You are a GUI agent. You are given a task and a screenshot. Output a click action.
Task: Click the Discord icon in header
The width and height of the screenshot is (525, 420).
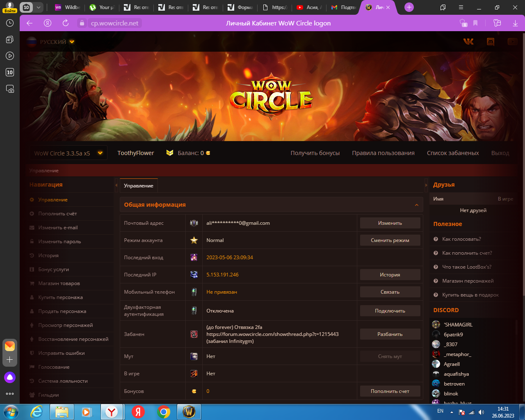(x=490, y=41)
